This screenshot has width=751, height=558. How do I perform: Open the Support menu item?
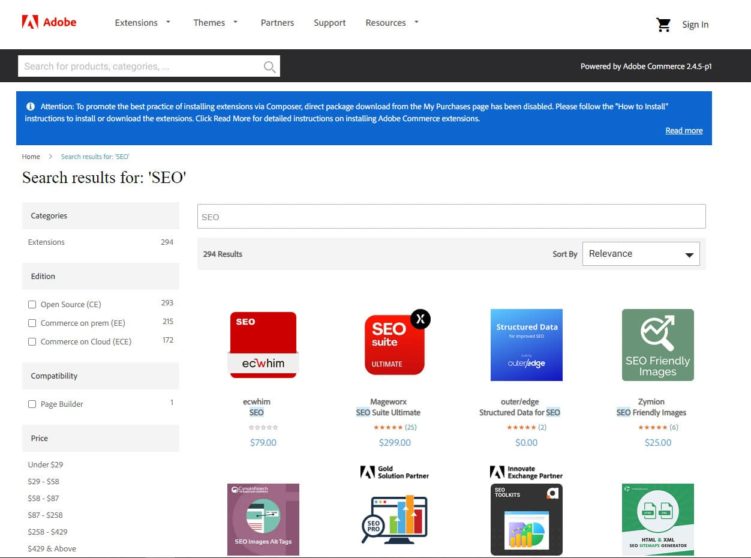point(330,23)
